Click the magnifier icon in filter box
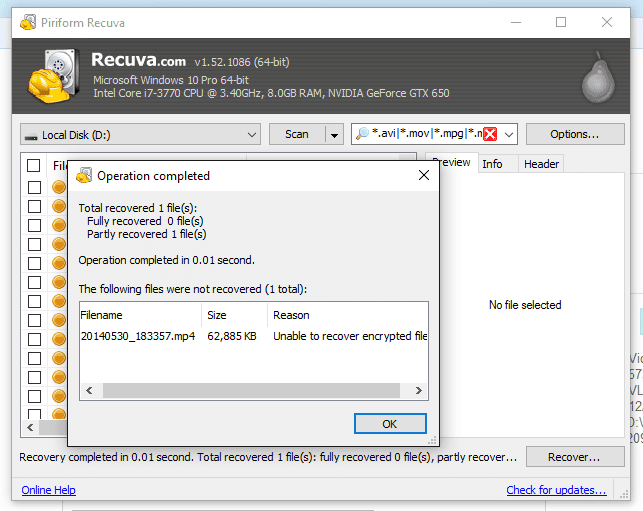This screenshot has height=511, width=643. pos(362,134)
